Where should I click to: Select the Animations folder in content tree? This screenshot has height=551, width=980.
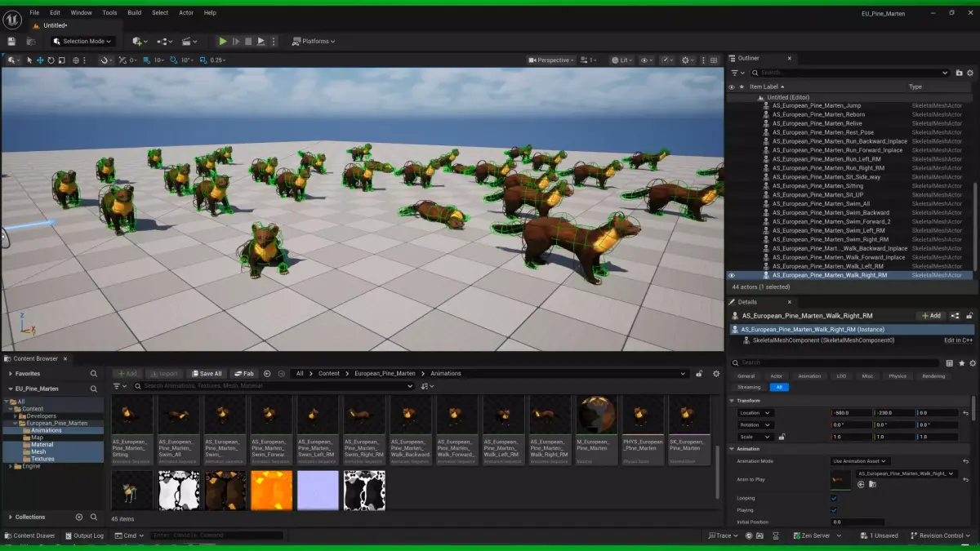pyautogui.click(x=46, y=430)
